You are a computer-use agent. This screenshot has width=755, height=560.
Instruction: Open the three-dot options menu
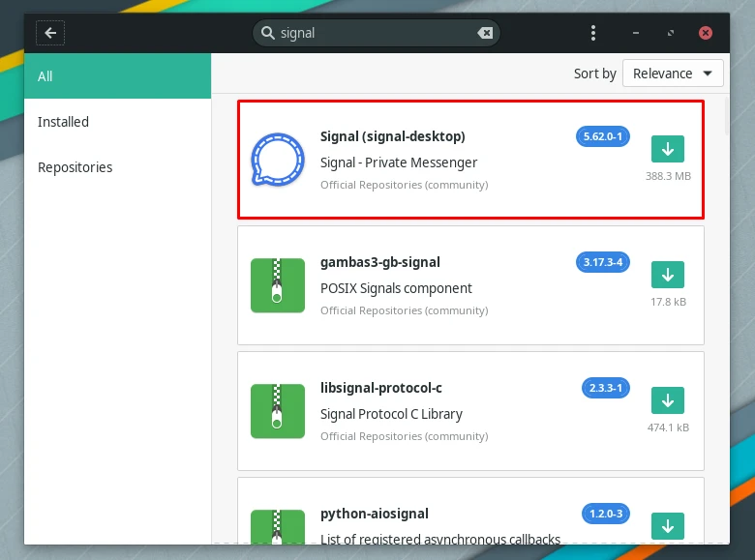tap(593, 33)
